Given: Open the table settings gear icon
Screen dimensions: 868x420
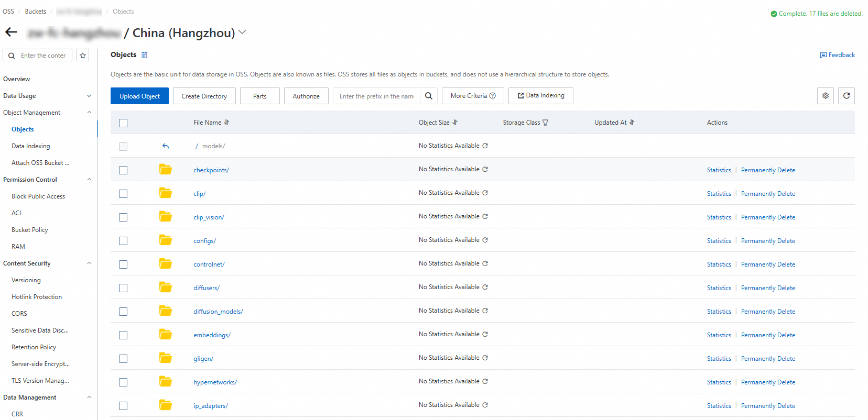Looking at the screenshot, I should point(826,96).
